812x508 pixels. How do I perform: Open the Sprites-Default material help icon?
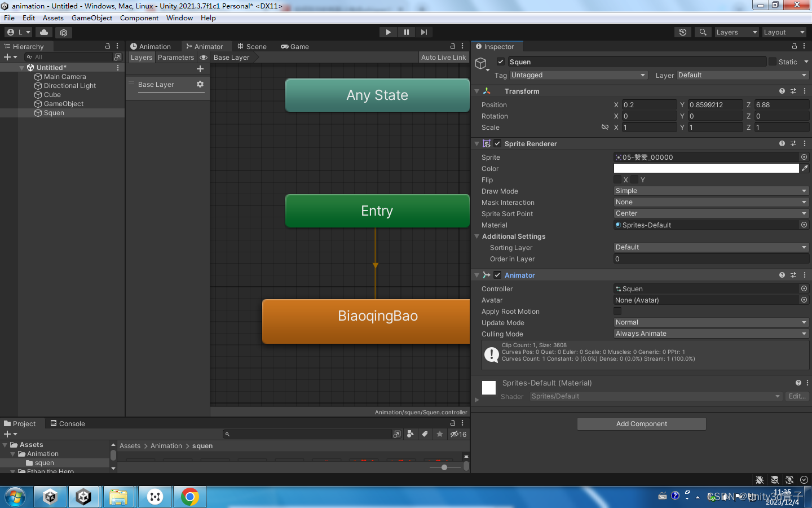point(798,383)
